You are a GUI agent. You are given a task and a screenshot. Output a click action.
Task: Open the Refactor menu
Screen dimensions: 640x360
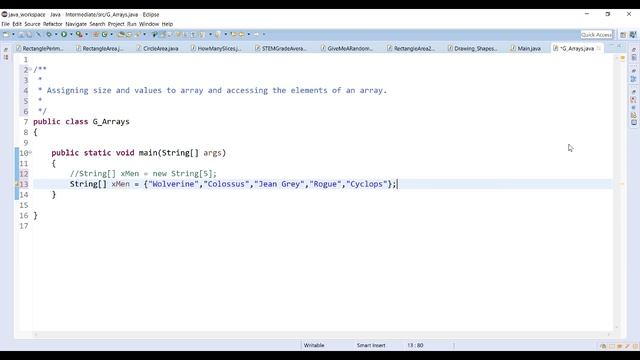[x=53, y=24]
